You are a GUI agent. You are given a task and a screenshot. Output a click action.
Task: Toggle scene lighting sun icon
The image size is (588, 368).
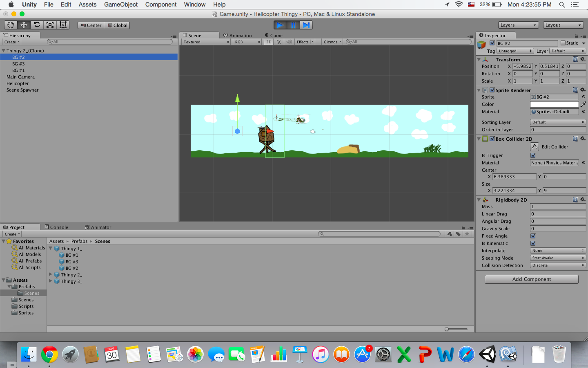(x=279, y=42)
